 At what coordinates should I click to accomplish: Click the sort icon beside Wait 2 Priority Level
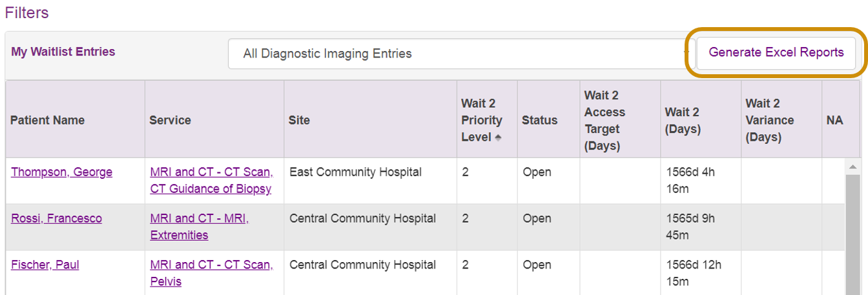(497, 137)
